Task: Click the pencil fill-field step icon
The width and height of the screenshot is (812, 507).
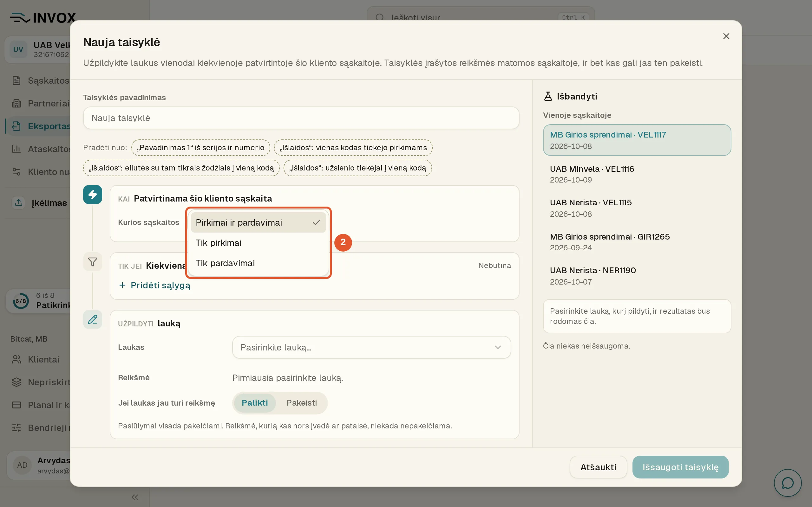Action: 93,319
